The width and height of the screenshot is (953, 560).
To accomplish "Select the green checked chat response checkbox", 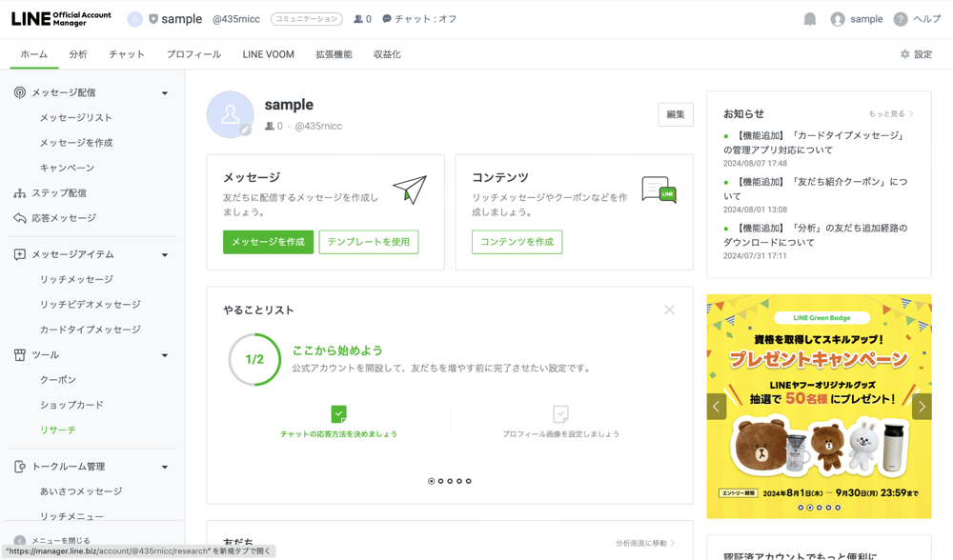I will pos(338,414).
